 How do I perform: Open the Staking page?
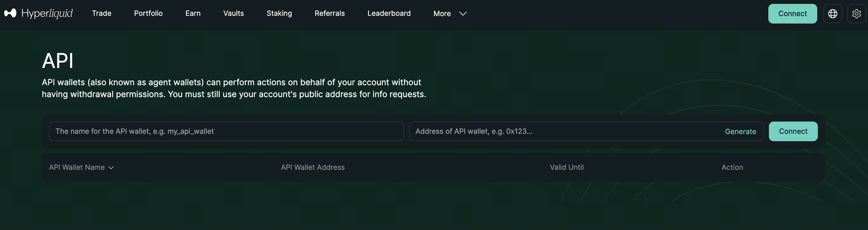click(x=279, y=13)
